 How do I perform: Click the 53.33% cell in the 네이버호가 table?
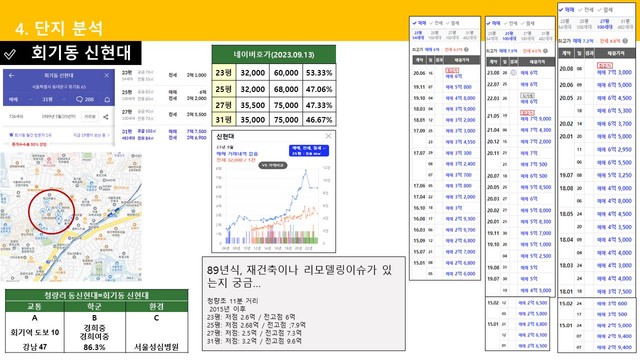[x=319, y=73]
